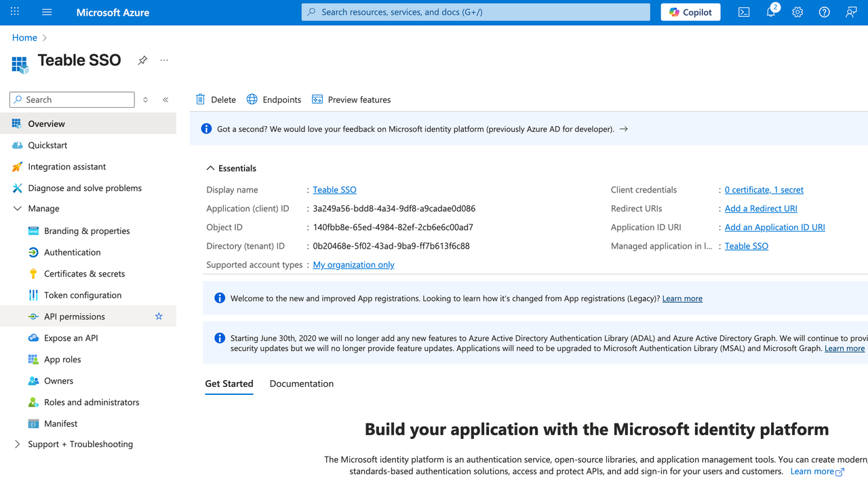Image resolution: width=868 pixels, height=502 pixels.
Task: Click Add an Application ID URI
Action: [775, 228]
